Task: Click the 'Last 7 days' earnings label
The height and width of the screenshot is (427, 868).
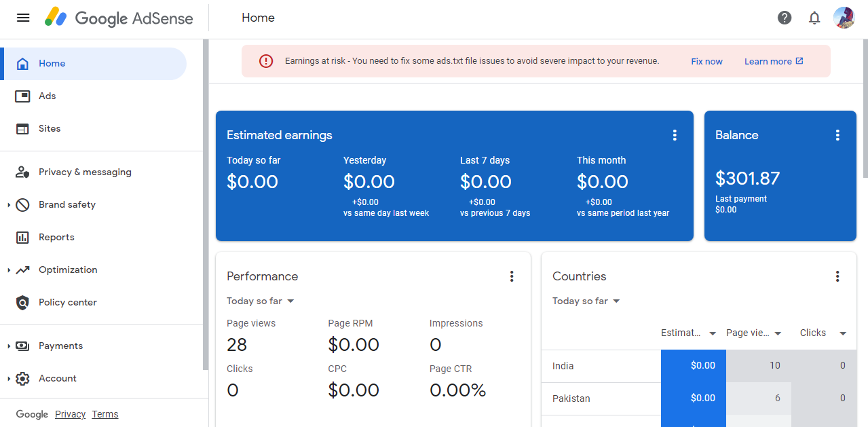Action: [485, 160]
